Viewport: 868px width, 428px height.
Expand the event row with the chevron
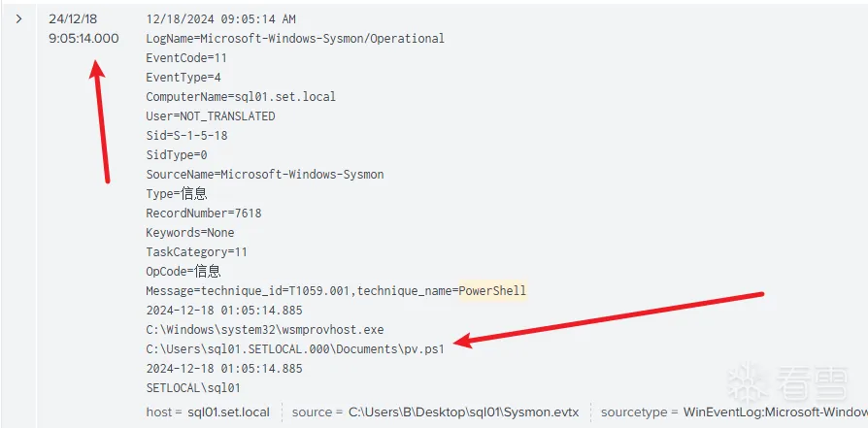19,18
